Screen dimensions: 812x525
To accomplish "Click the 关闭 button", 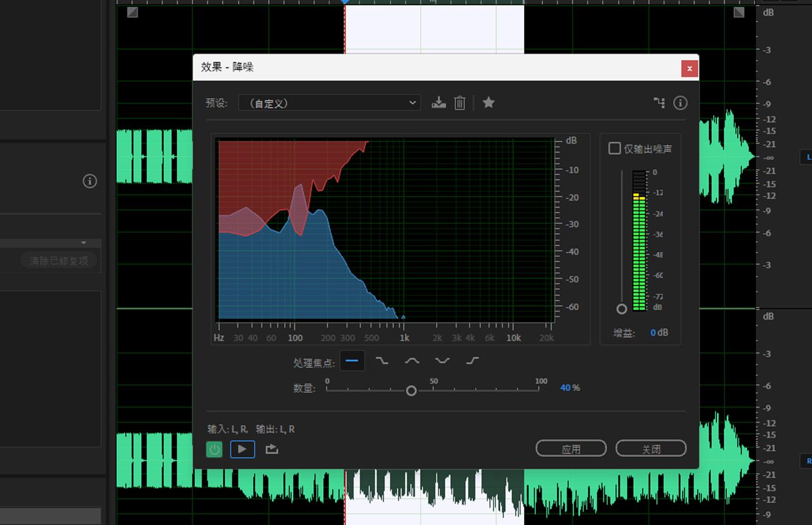I will pyautogui.click(x=651, y=449).
